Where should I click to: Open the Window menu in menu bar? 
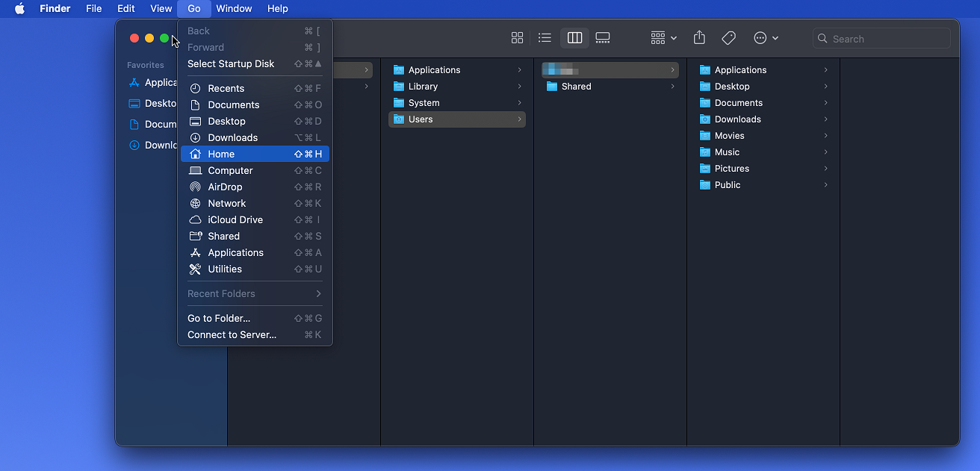coord(234,9)
